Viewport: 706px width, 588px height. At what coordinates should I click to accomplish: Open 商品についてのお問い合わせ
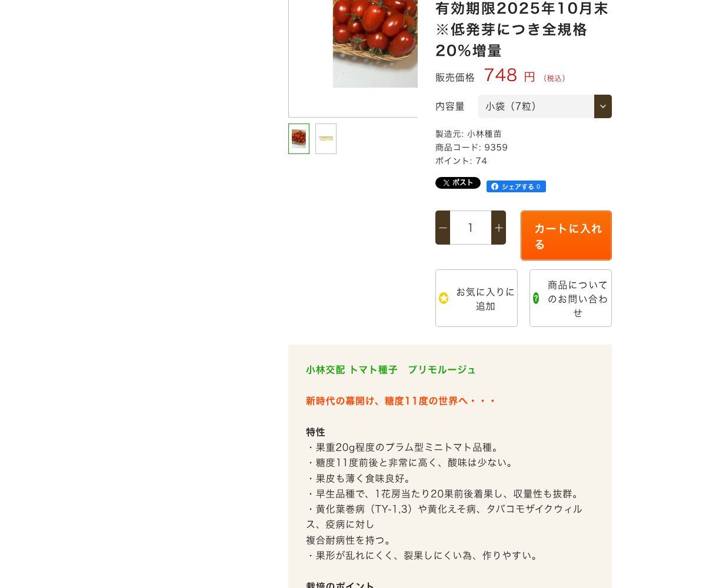[571, 298]
